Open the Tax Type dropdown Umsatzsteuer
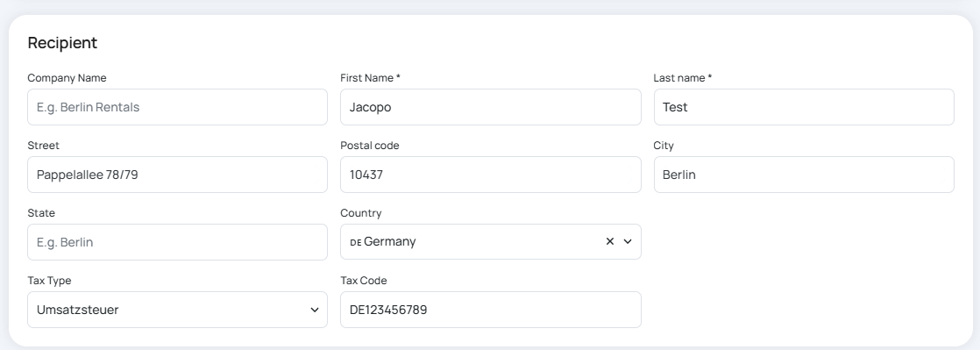Viewport: 980px width, 350px height. (x=177, y=310)
